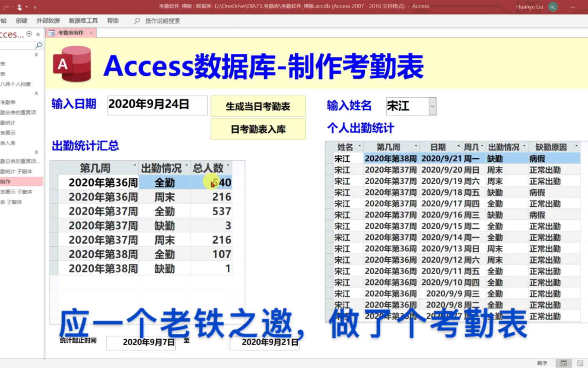This screenshot has width=588, height=368.
Task: Click 正常出勤 cell in 2020/9/9 row
Action: (x=554, y=294)
